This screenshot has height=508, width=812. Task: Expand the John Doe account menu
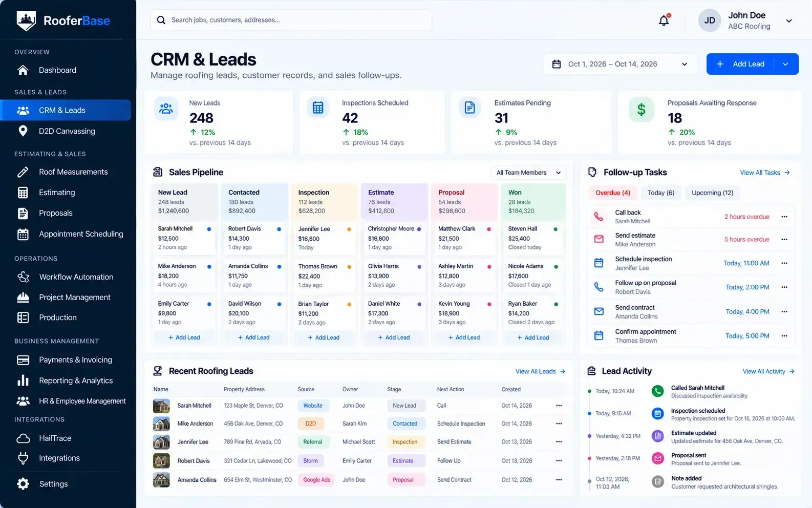789,21
